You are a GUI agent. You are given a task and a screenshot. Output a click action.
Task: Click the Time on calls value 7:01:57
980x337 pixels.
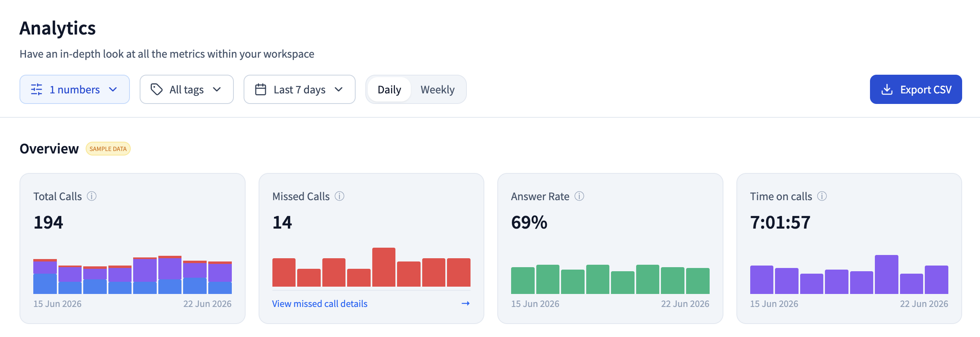pos(780,223)
